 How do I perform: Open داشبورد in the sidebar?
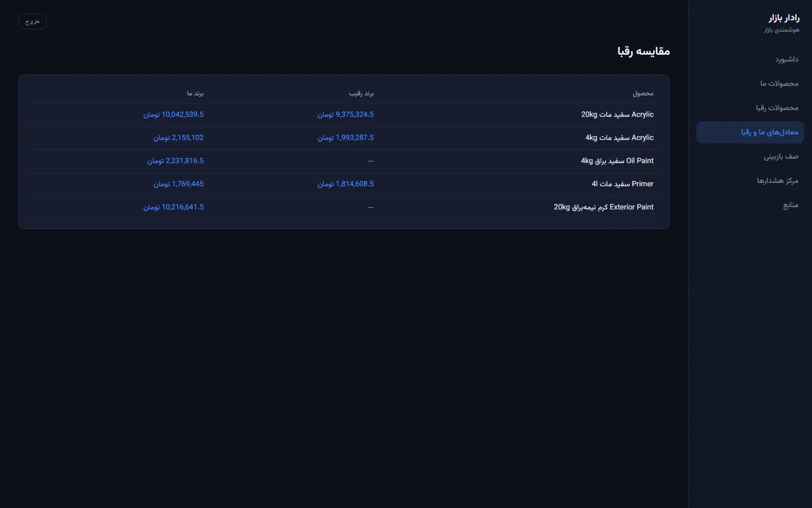pos(750,59)
